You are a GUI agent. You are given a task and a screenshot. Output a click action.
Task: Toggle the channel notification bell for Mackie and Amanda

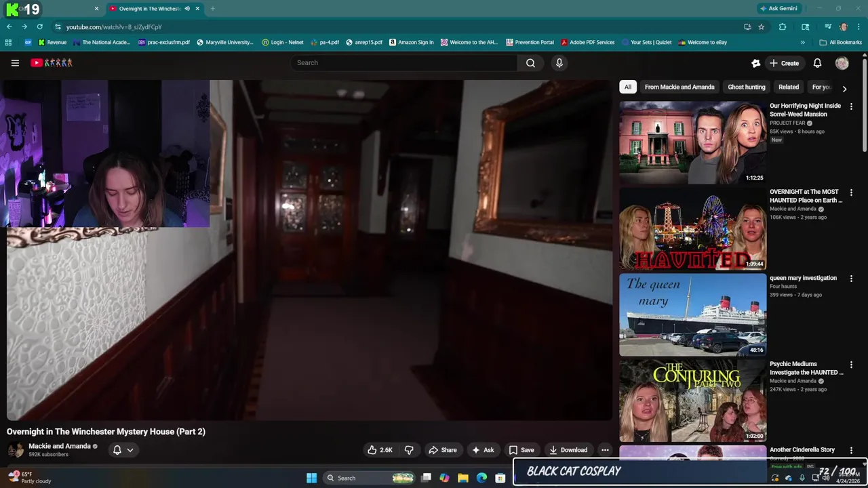(117, 450)
